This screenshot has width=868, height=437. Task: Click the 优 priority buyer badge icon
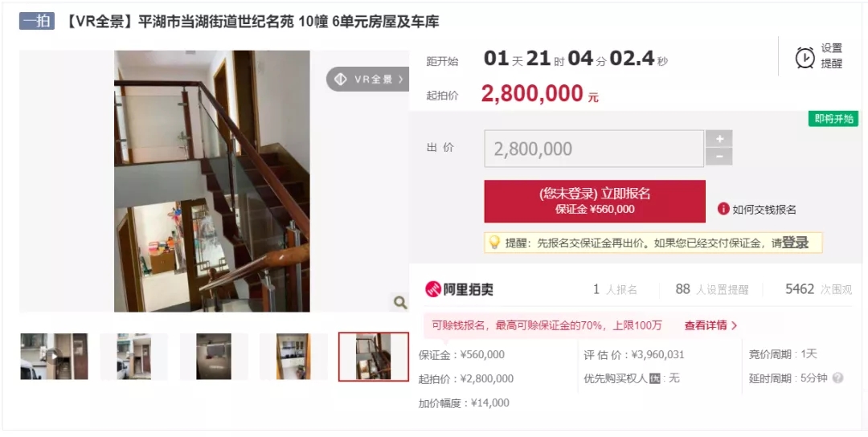click(x=655, y=379)
